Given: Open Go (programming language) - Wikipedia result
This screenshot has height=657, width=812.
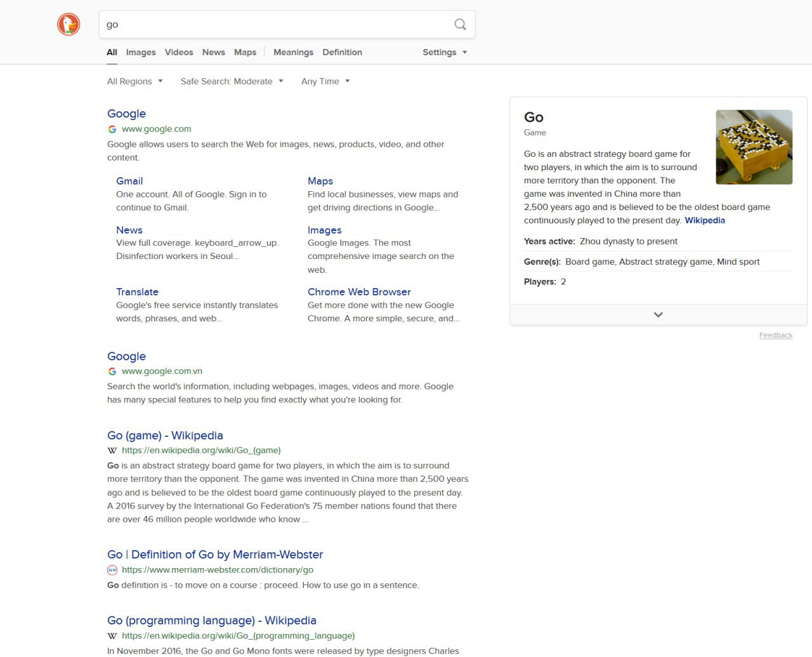Looking at the screenshot, I should 212,621.
